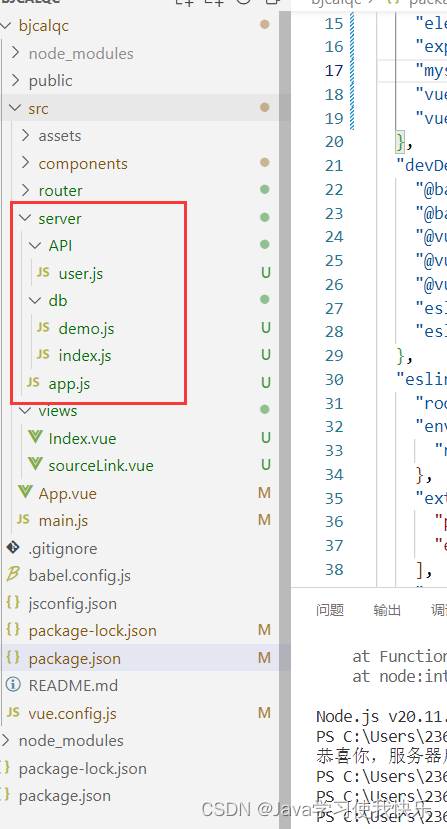Open main.js file

point(63,521)
